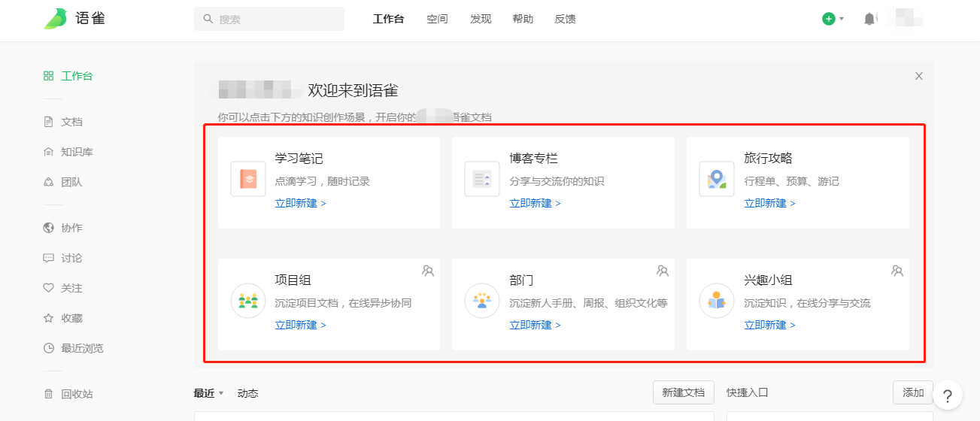This screenshot has height=421, width=980.
Task: Go to 发现 in the top menu
Action: click(x=481, y=19)
